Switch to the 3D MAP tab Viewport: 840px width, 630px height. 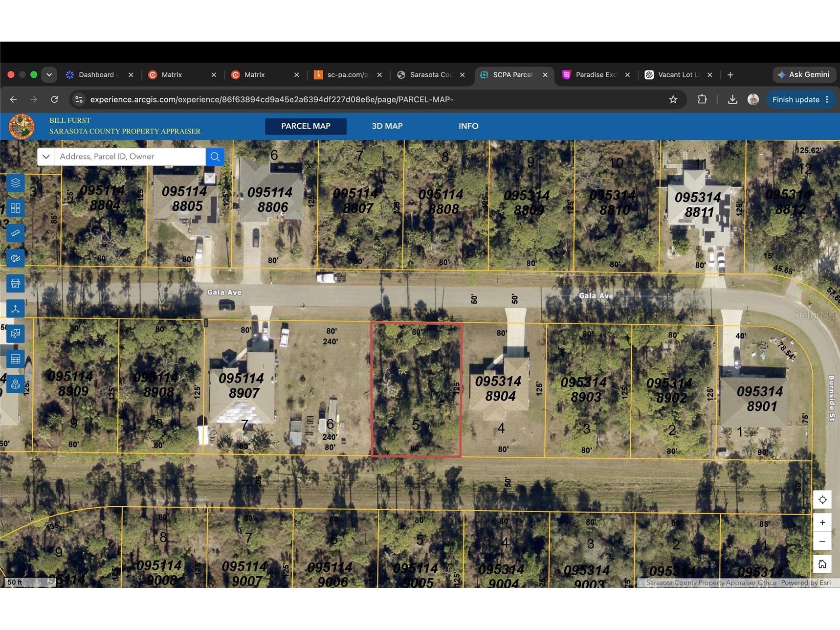[387, 126]
